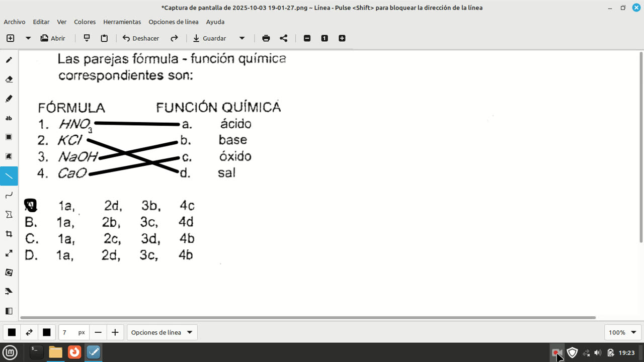
Task: Open the Archivo menu
Action: [x=15, y=22]
